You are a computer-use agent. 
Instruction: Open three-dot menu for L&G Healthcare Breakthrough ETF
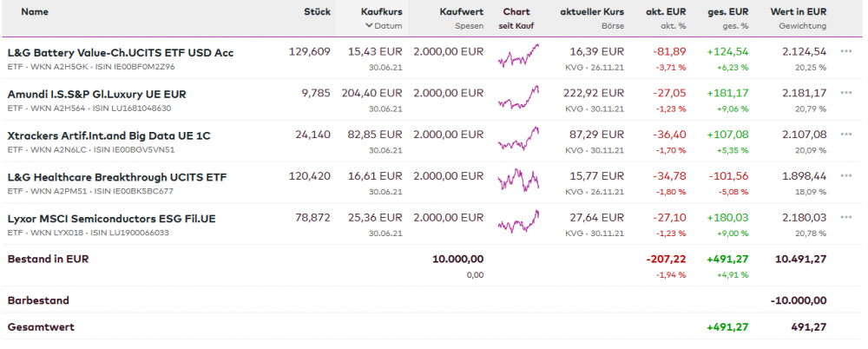click(846, 176)
